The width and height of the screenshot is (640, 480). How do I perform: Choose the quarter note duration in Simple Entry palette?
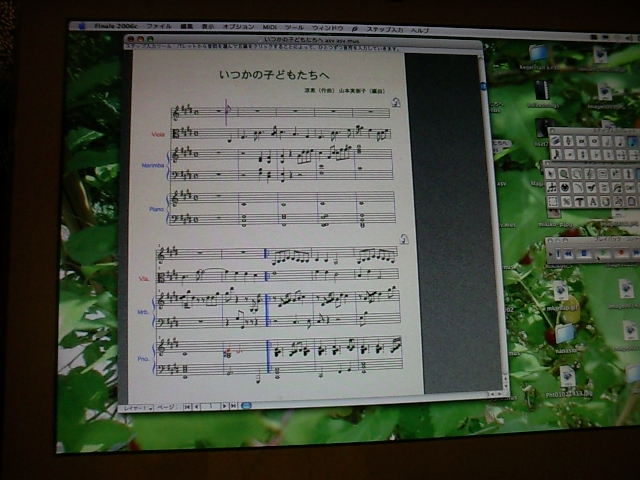click(619, 142)
